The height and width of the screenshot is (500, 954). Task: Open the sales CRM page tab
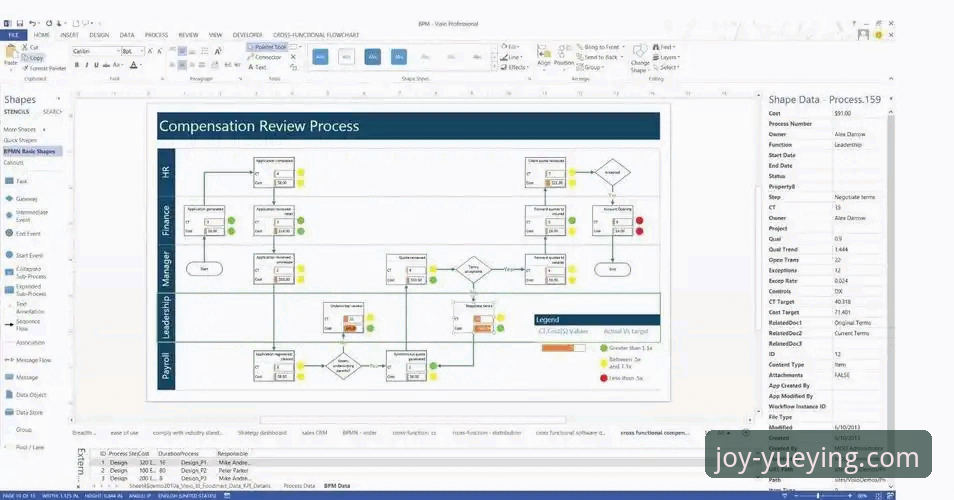click(315, 432)
